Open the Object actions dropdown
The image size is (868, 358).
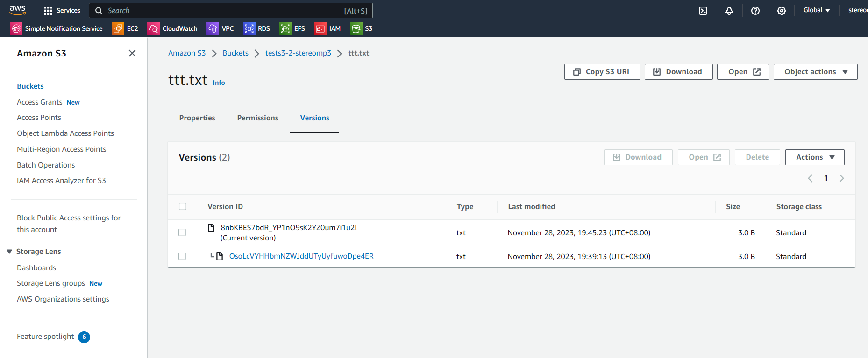pyautogui.click(x=816, y=72)
